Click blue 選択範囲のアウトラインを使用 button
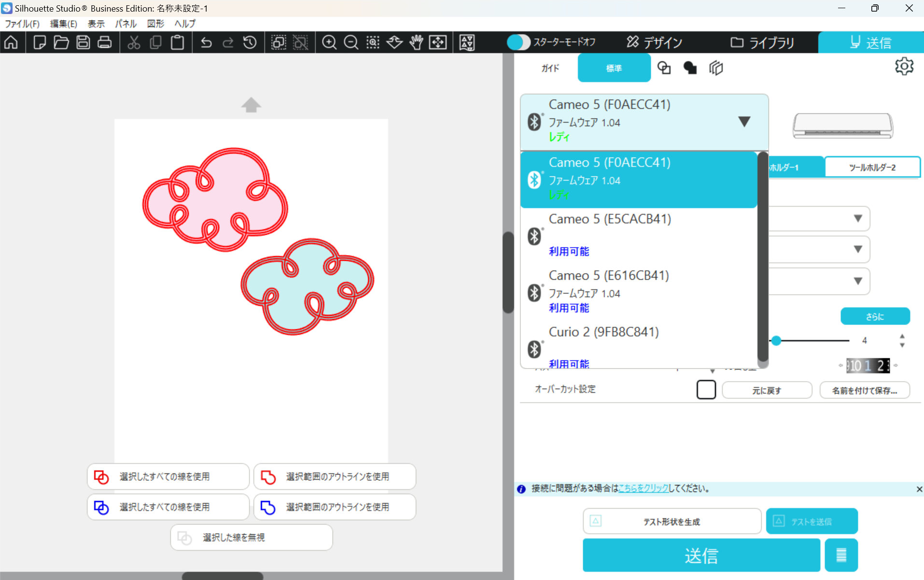Viewport: 924px width, 580px height. tap(335, 507)
